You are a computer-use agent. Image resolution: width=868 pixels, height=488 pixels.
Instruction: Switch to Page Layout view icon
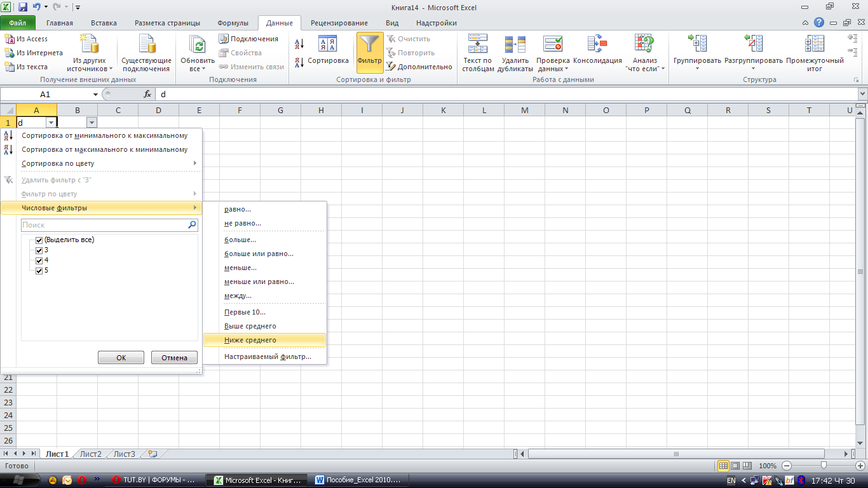tap(735, 466)
